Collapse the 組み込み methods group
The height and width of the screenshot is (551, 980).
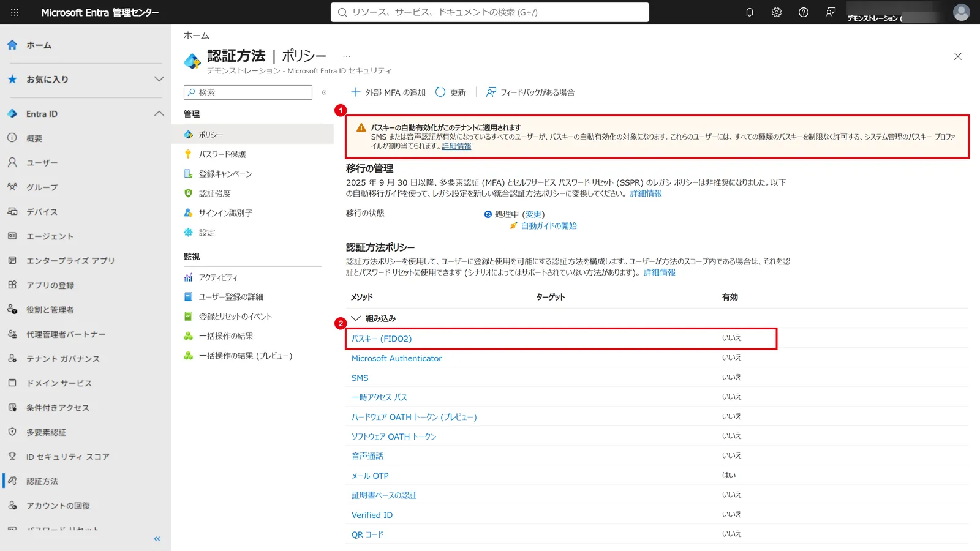pyautogui.click(x=356, y=318)
